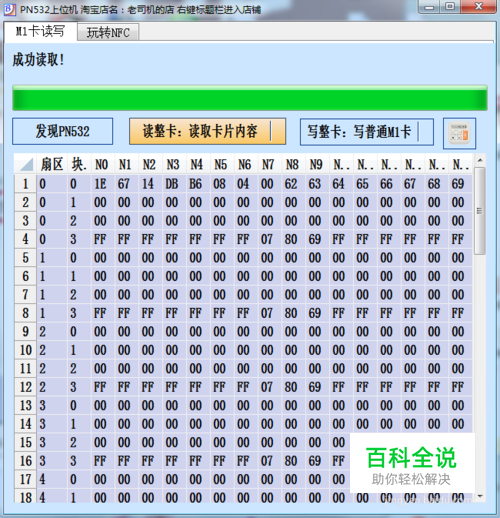500x518 pixels.
Task: Click 读整卡: 读取卡片内容 button
Action: point(200,131)
